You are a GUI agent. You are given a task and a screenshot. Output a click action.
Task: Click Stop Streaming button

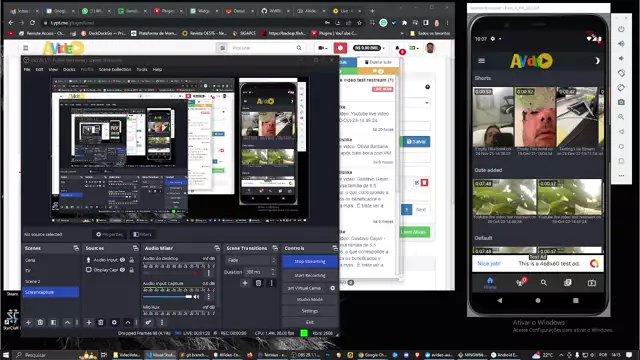point(310,261)
